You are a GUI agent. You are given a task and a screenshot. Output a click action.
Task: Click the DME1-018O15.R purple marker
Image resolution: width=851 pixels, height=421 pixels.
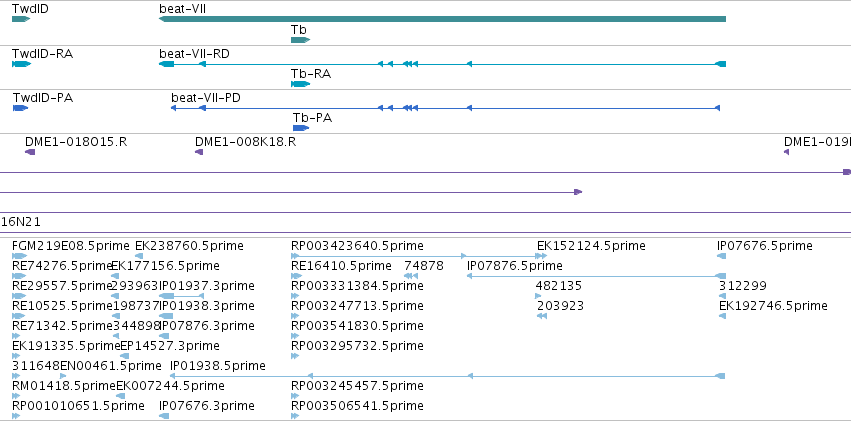click(x=30, y=152)
